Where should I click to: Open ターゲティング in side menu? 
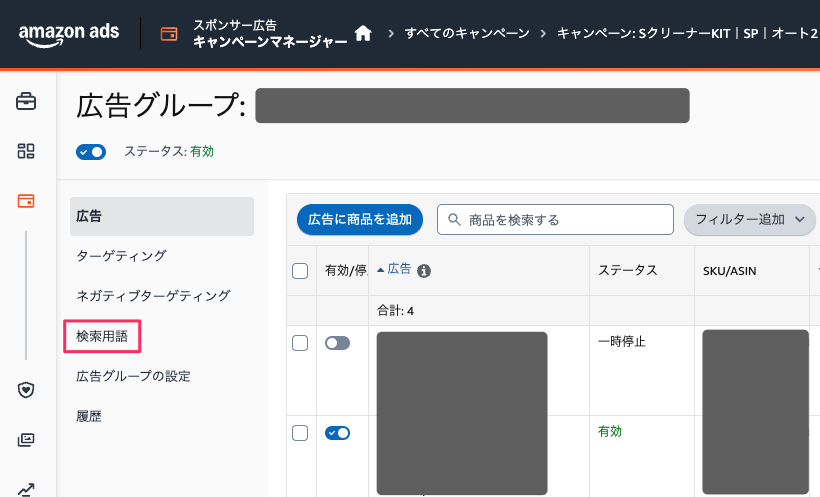(x=121, y=256)
